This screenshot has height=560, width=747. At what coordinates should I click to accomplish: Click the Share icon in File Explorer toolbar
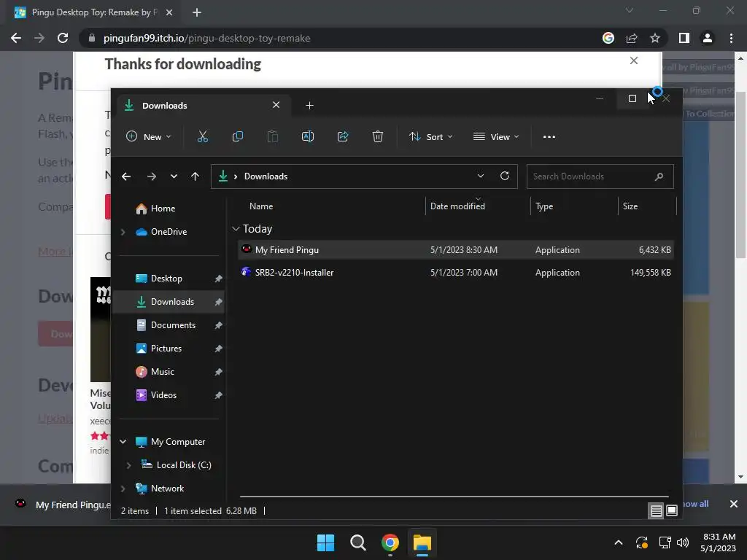tap(343, 136)
